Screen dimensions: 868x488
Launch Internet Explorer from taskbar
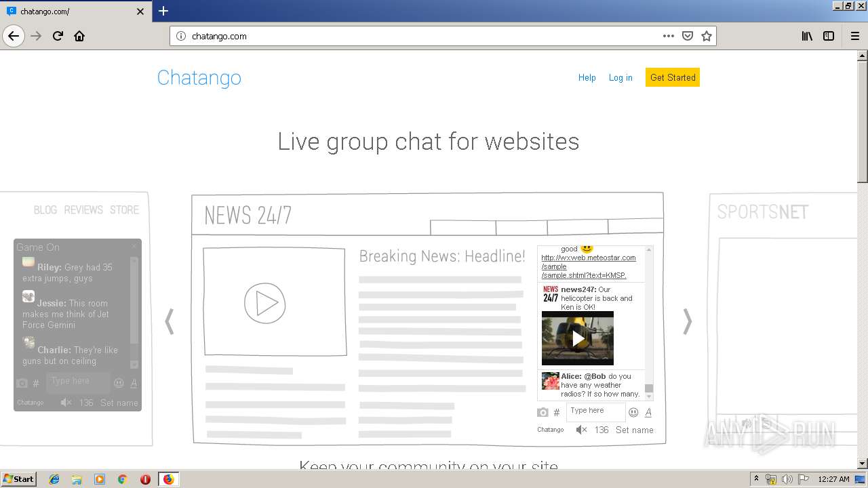point(54,479)
